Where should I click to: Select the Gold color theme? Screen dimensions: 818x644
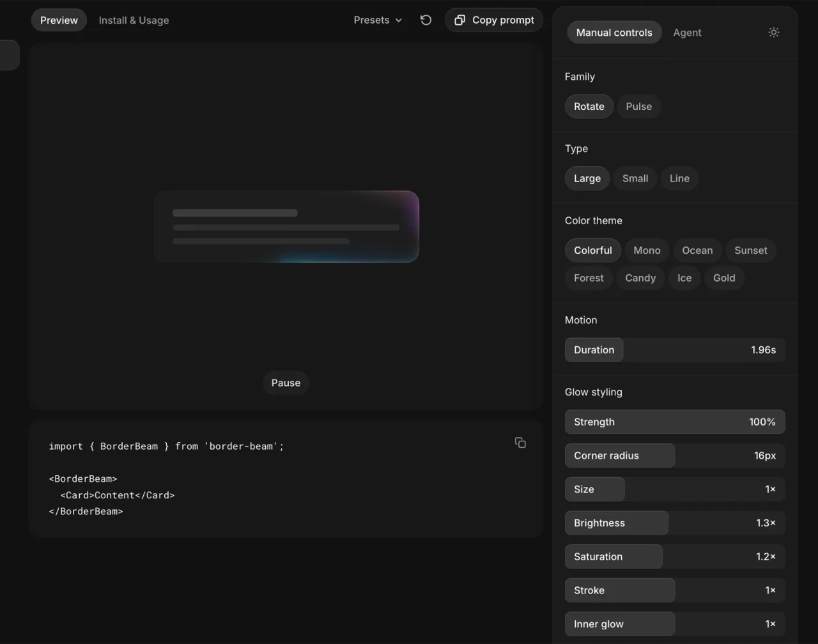(724, 278)
